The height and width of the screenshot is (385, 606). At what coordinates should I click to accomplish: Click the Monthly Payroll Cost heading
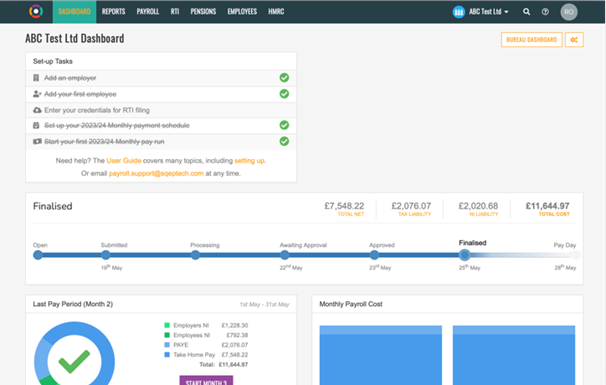click(351, 304)
